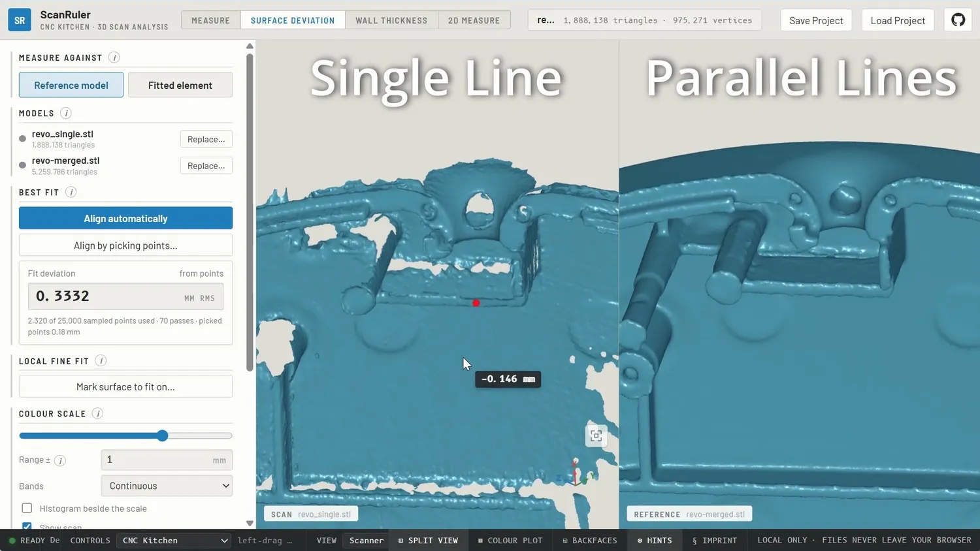Click the Range value input field
The height and width of the screenshot is (551, 980).
(x=167, y=460)
